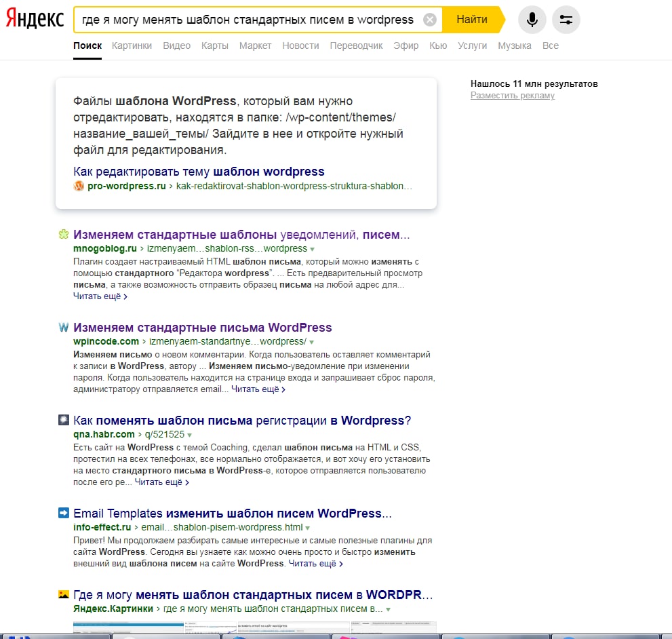Screen dimensions: 672x639
Task: Open the Услуги tab
Action: [472, 45]
